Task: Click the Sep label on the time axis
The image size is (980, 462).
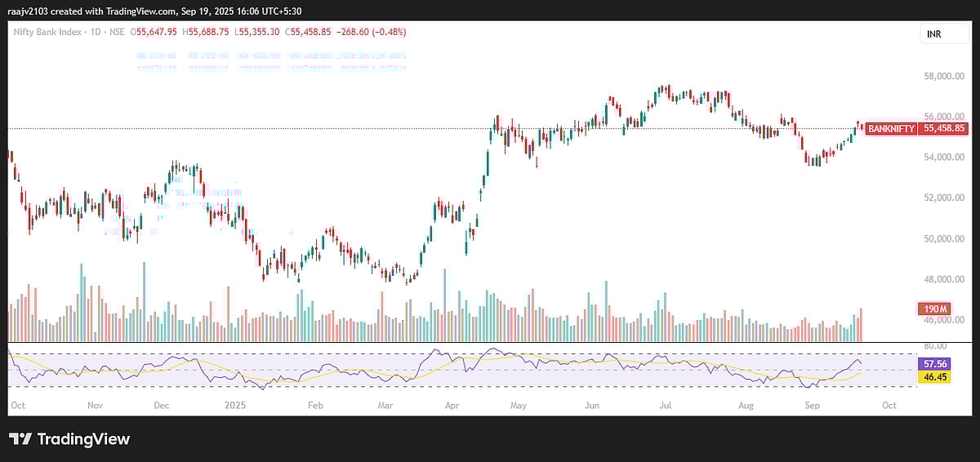Action: pos(812,405)
